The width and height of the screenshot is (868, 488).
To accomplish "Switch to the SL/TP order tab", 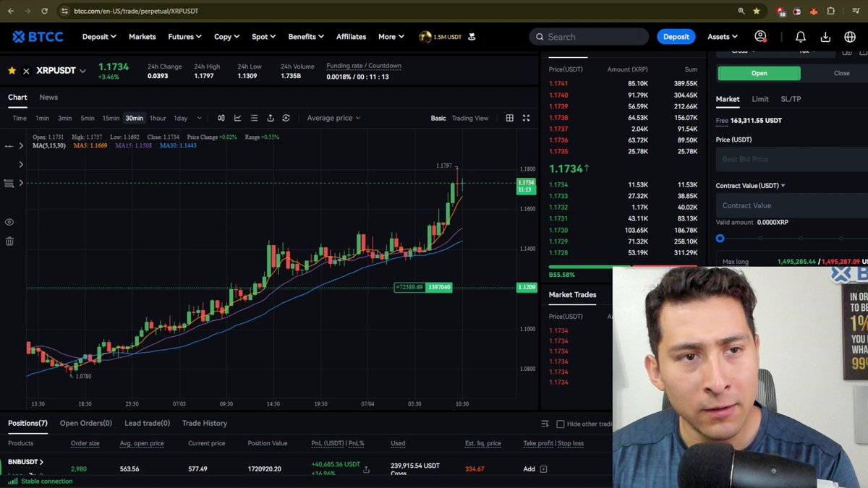I will (791, 99).
